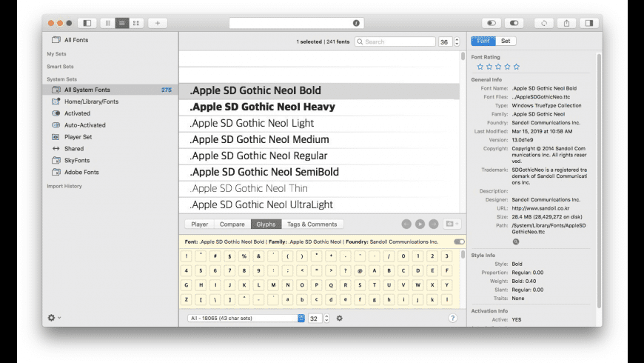Switch to grid view mode in toolbar

pos(136,23)
